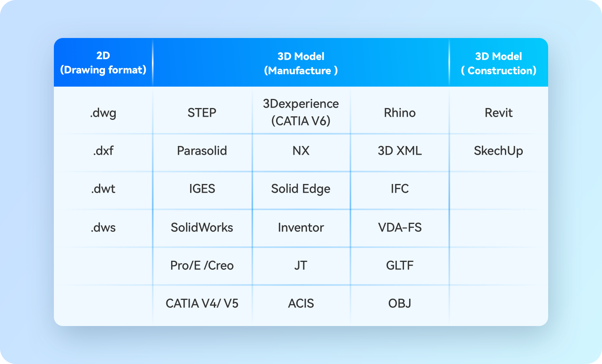Pick the .dwt cell

click(x=103, y=189)
